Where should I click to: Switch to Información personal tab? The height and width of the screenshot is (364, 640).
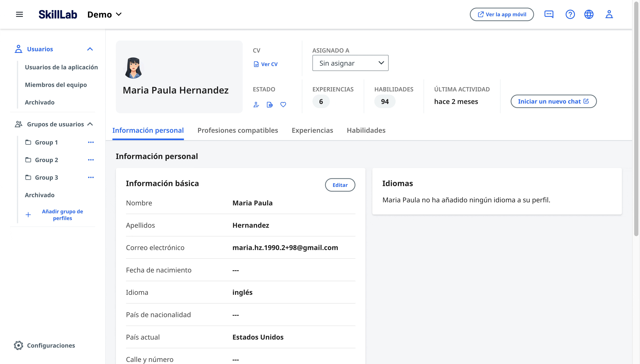click(148, 130)
